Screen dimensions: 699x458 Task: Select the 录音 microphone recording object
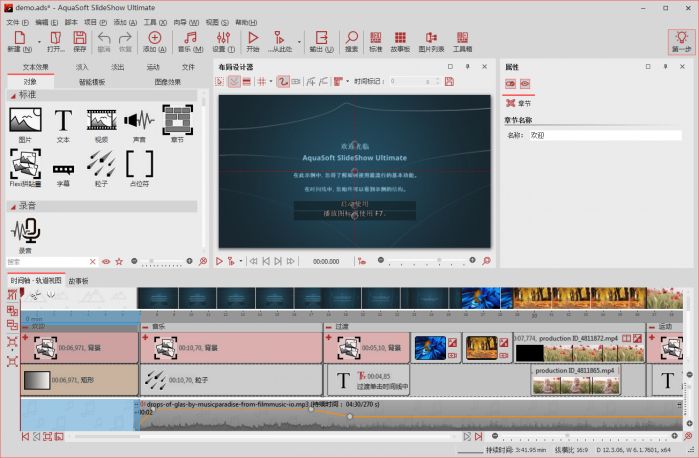coord(25,235)
